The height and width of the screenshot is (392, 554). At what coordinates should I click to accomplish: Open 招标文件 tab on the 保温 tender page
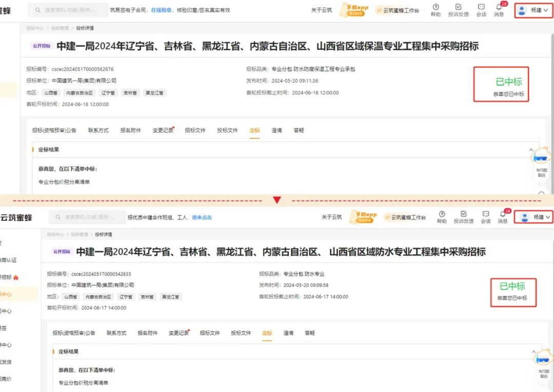195,131
